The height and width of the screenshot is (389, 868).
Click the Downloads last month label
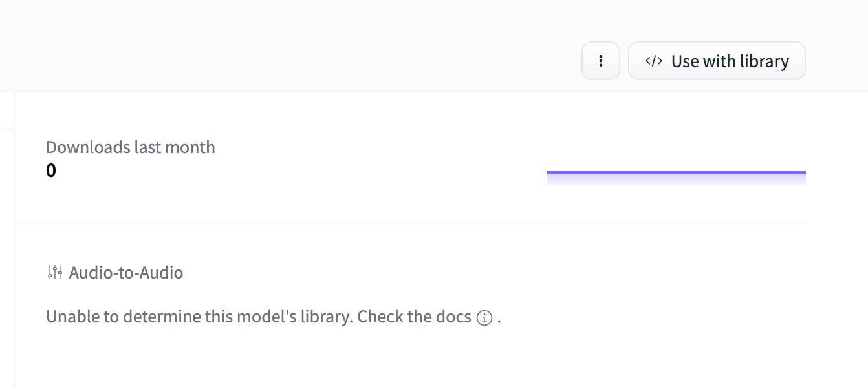point(130,147)
